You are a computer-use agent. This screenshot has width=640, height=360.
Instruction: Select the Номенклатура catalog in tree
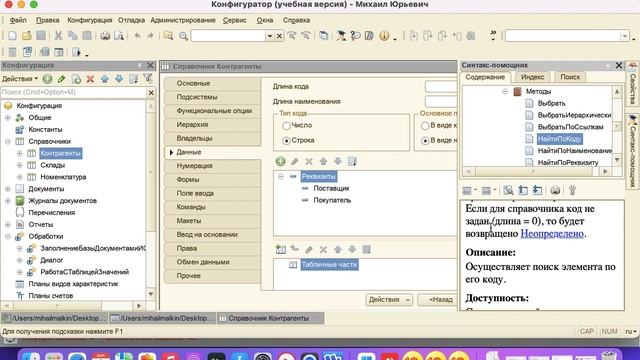click(x=63, y=177)
